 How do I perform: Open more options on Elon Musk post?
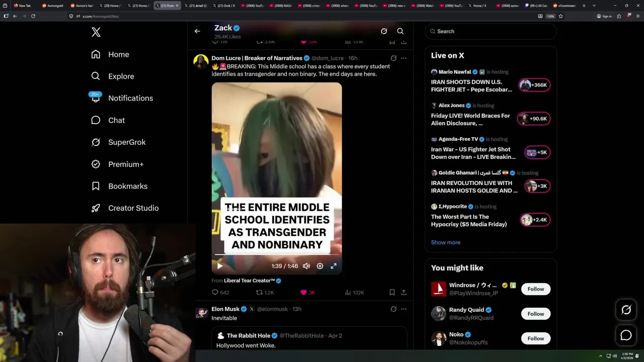coord(404,309)
